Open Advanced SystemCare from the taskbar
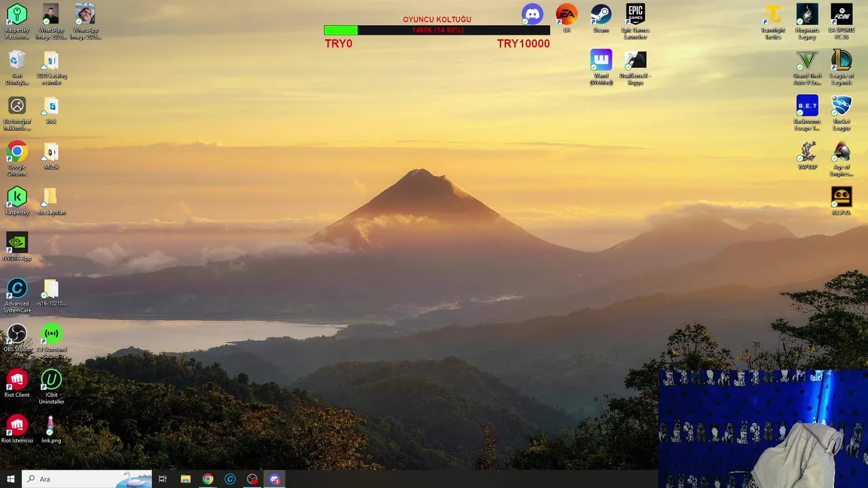Viewport: 868px width, 488px height. (x=230, y=479)
